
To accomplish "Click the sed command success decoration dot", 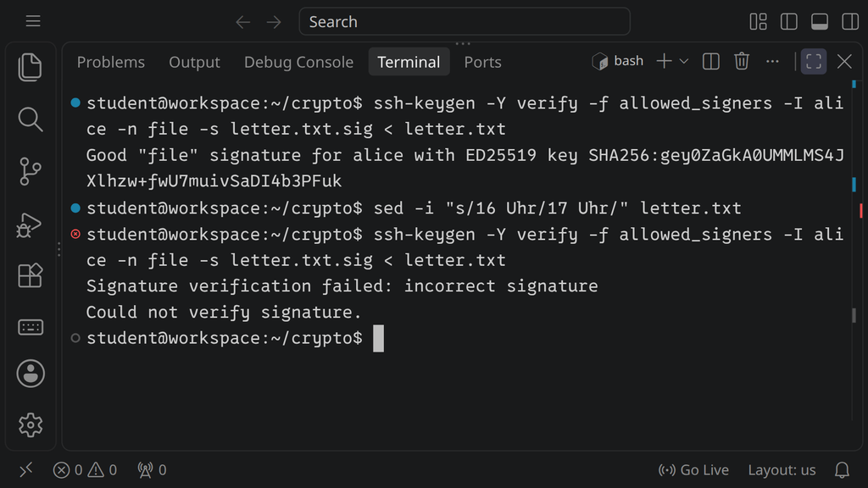I will point(75,208).
